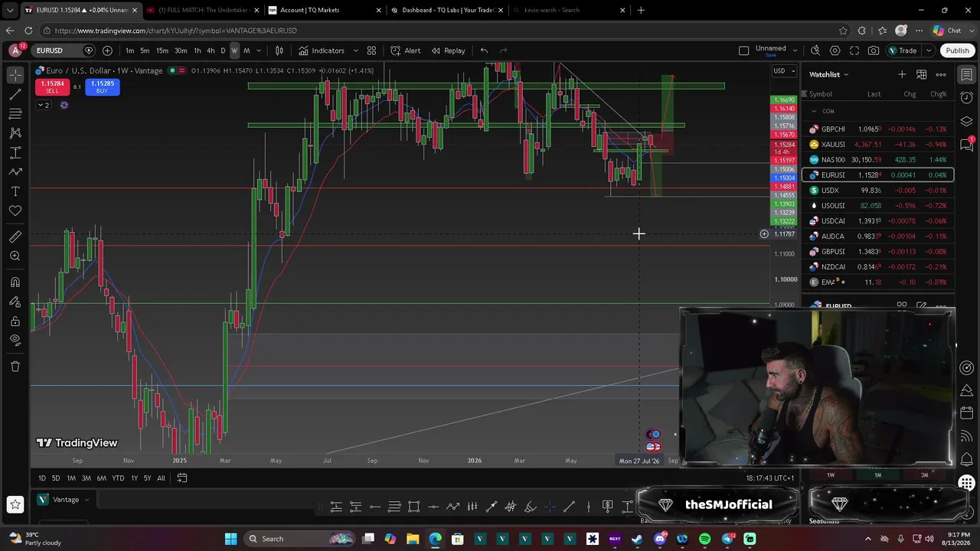
Task: Open chart settings hexagon icon
Action: 835,51
